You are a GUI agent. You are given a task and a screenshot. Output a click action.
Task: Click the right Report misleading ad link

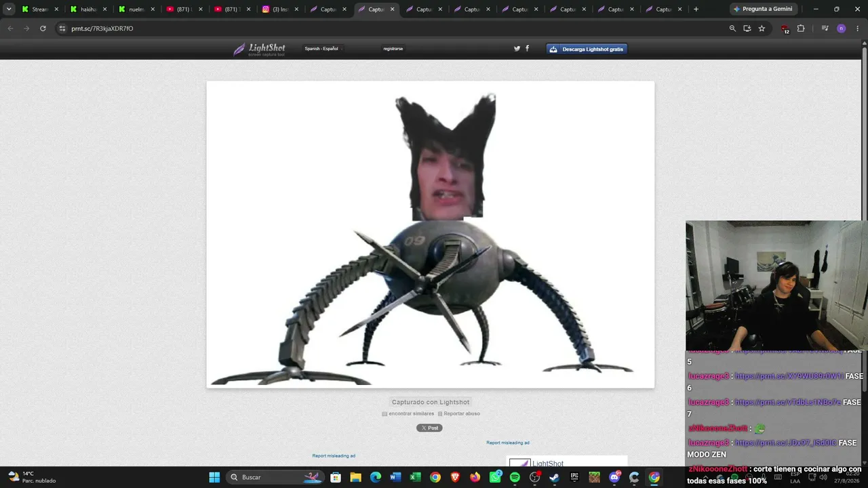tap(508, 443)
